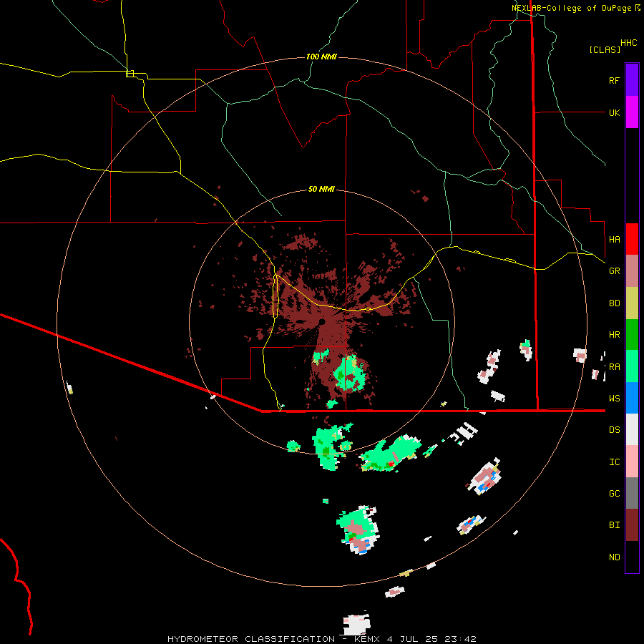Viewport: 644px width, 644px height.
Task: Click the WS legend label
Action: (x=614, y=398)
